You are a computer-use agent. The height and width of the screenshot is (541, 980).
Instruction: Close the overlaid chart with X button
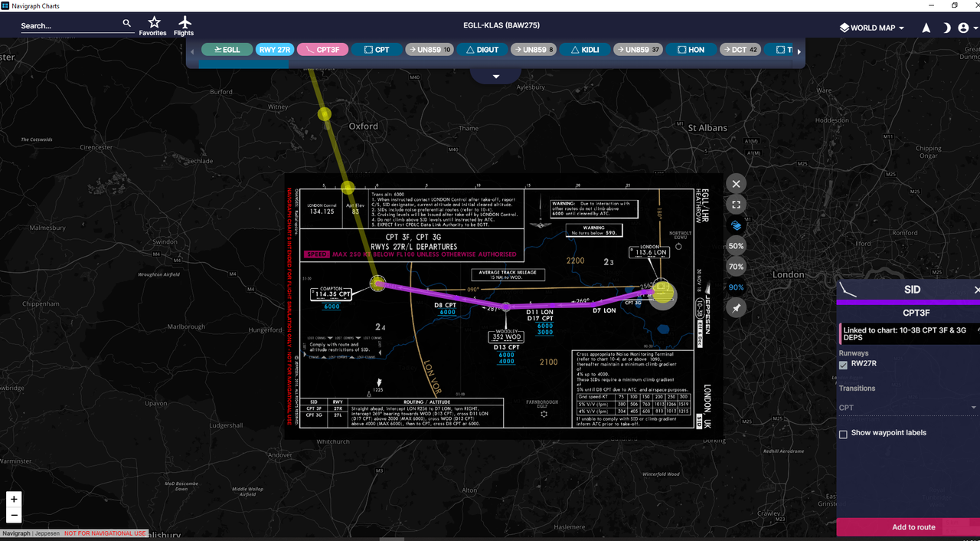736,183
